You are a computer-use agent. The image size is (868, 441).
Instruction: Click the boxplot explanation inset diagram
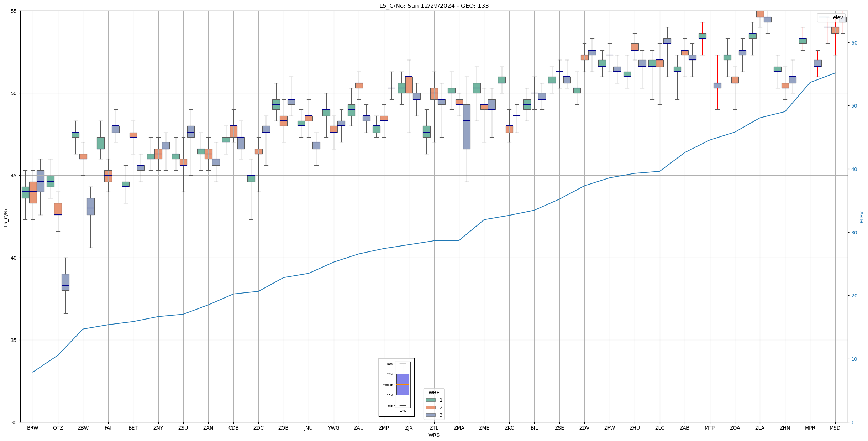click(396, 387)
